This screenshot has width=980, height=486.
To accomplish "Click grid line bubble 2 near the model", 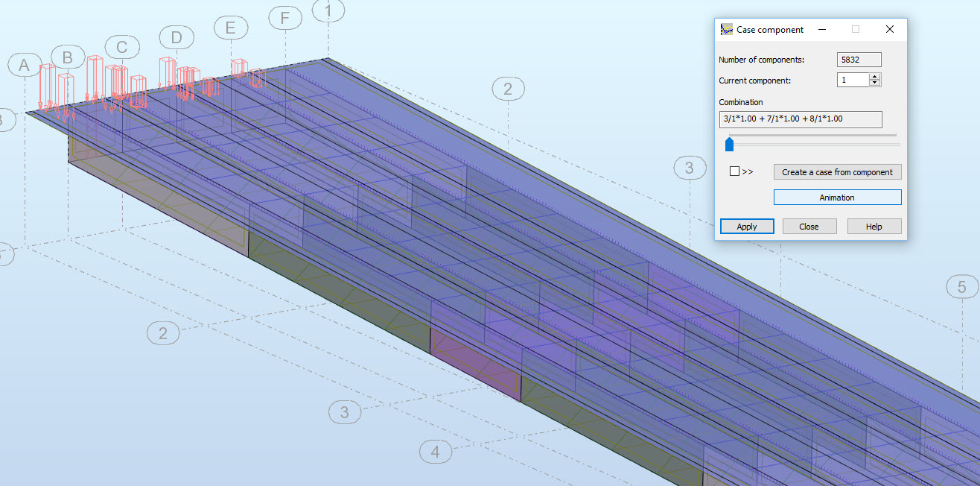I will (x=509, y=89).
